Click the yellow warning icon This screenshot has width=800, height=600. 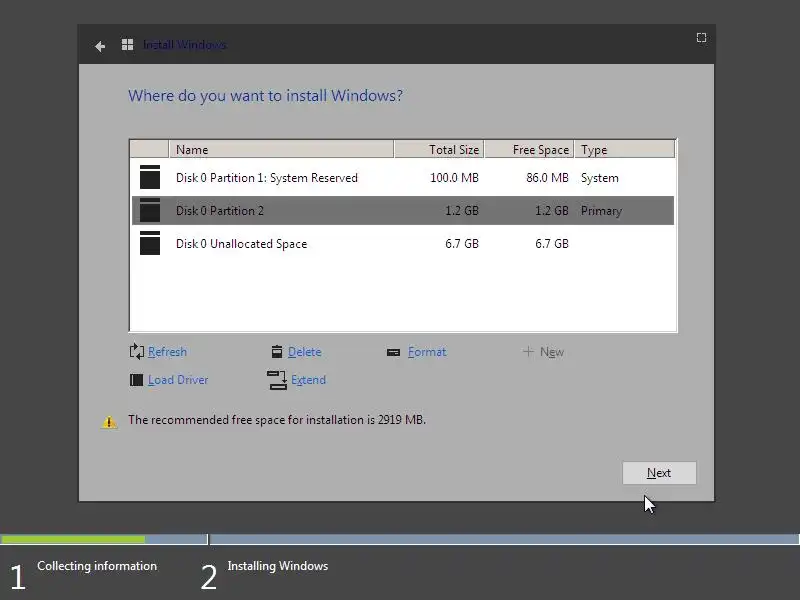pyautogui.click(x=109, y=422)
